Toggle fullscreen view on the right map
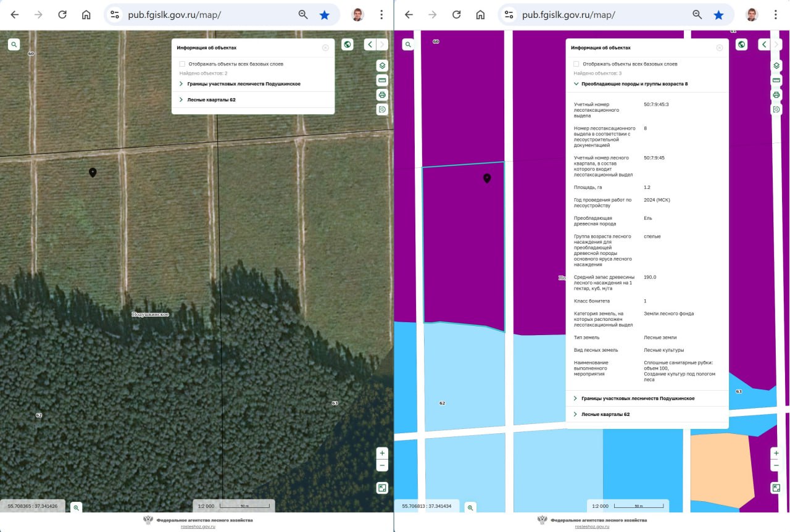Screen dimensions: 790x532 [x=776, y=488]
